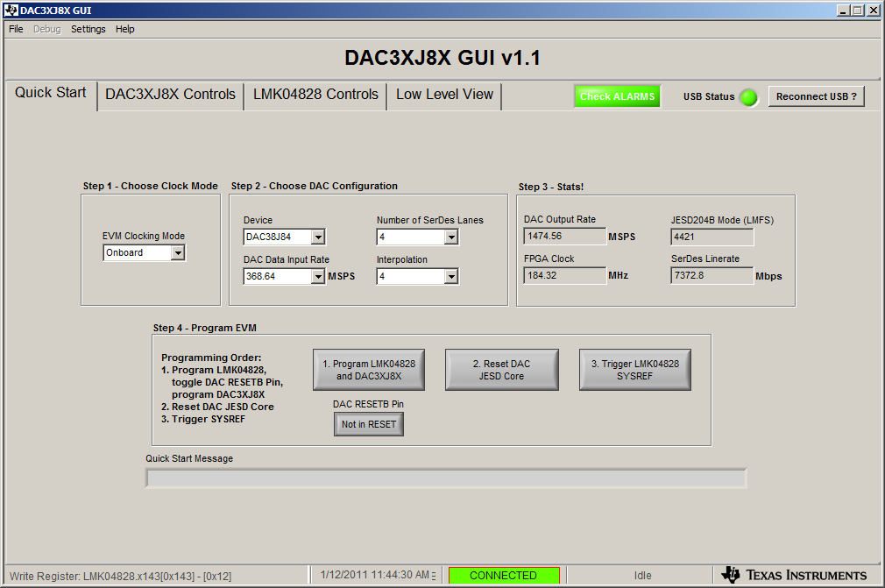Minimize the DAC3XJ8X GUI window
This screenshot has width=885, height=588.
pos(843,11)
